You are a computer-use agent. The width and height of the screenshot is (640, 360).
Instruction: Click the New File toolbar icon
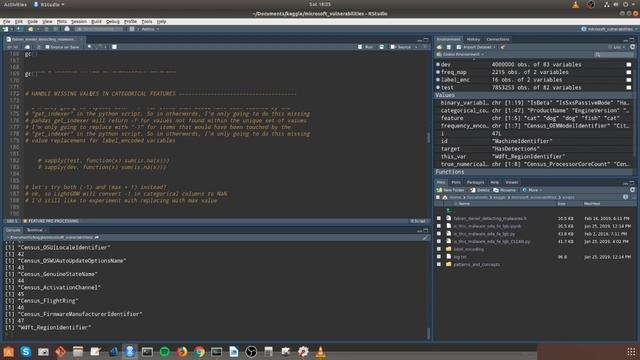(5, 29)
